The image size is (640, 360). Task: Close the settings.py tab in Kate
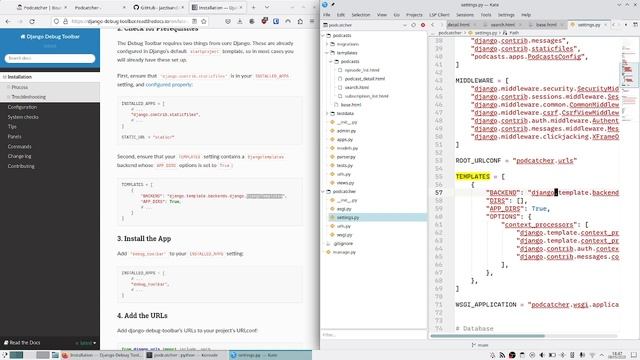tap(605, 25)
